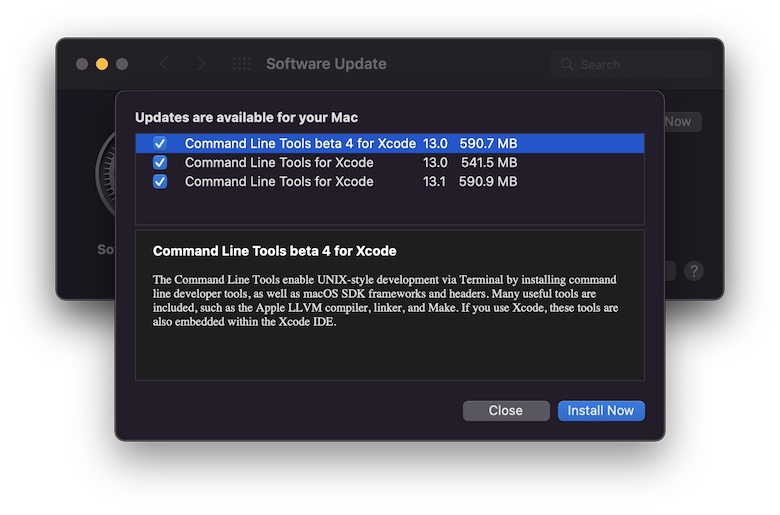Click the forward navigation chevron
Image resolution: width=780 pixels, height=515 pixels.
(x=201, y=64)
